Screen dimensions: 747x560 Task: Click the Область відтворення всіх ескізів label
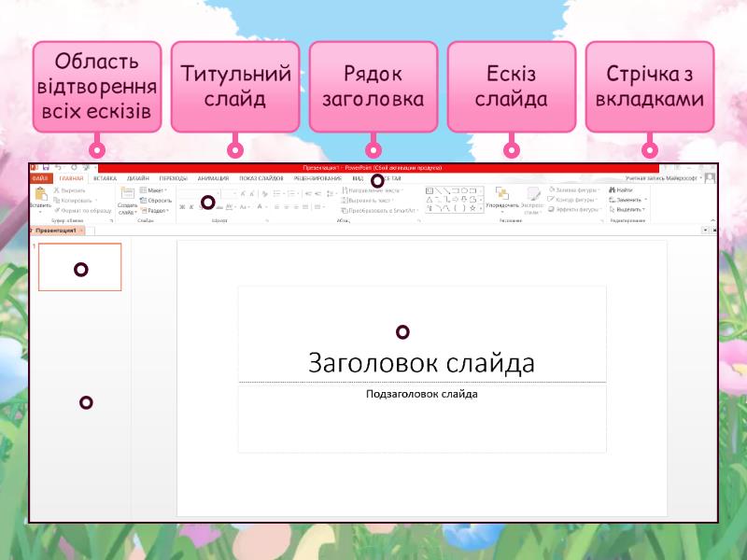(97, 86)
